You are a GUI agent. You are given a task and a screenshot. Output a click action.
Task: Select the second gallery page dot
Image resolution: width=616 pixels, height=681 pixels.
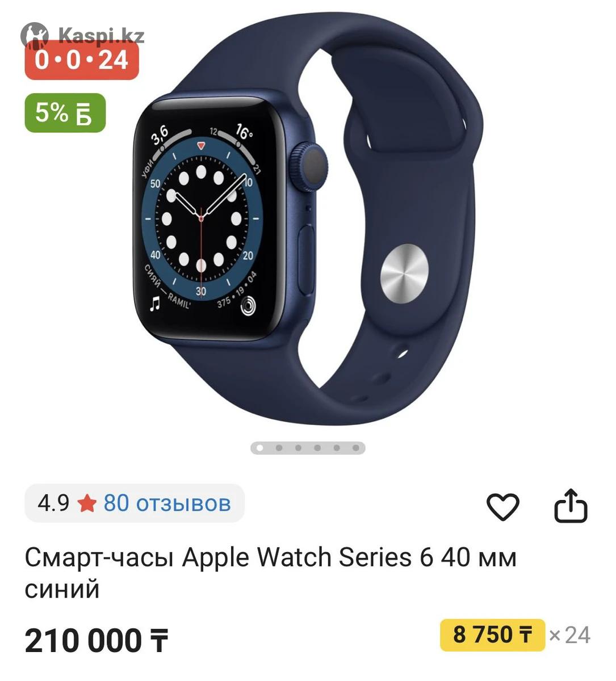pyautogui.click(x=279, y=448)
